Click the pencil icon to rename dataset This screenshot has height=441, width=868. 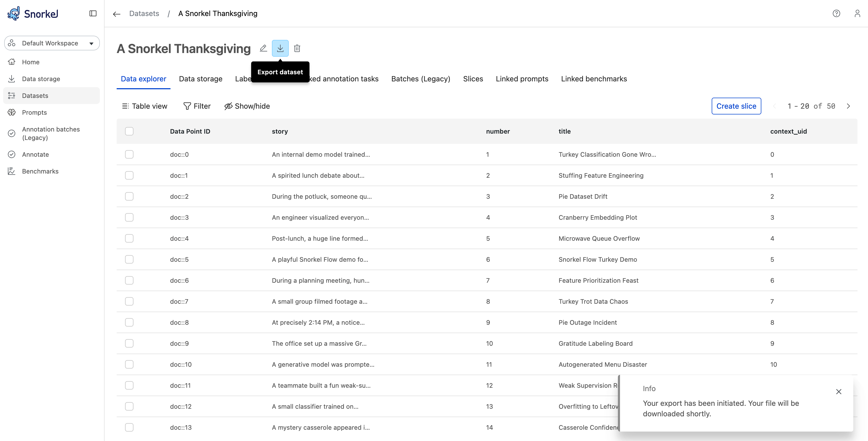coord(263,49)
